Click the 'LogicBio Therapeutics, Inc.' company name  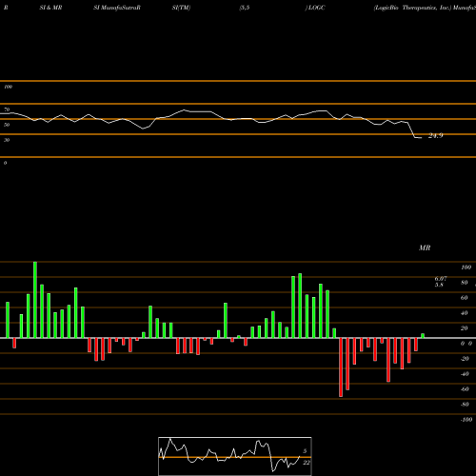[412, 8]
